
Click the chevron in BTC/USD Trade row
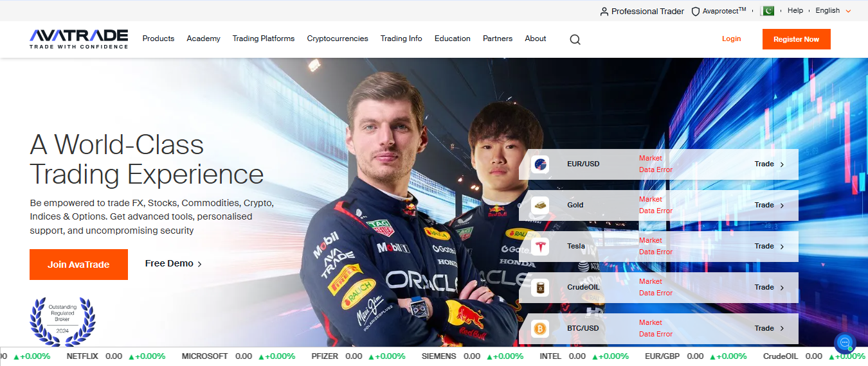click(782, 329)
